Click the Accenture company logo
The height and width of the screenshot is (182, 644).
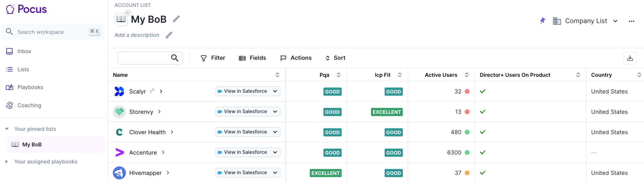pos(119,152)
